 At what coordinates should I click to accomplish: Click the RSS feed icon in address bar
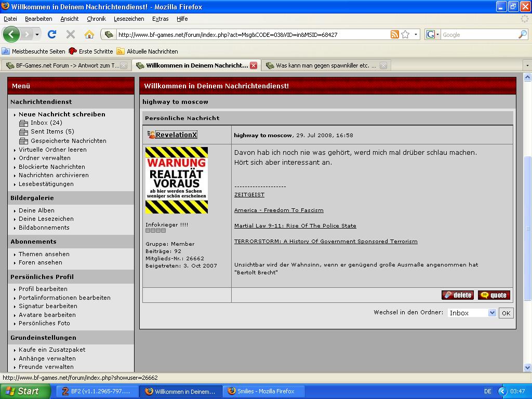click(395, 35)
